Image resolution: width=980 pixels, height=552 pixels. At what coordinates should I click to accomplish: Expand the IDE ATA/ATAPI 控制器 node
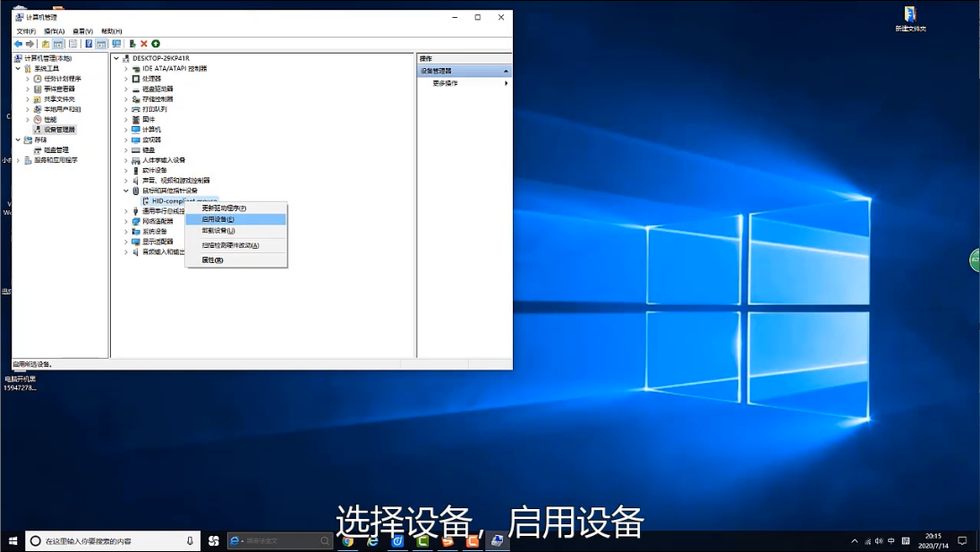[126, 69]
